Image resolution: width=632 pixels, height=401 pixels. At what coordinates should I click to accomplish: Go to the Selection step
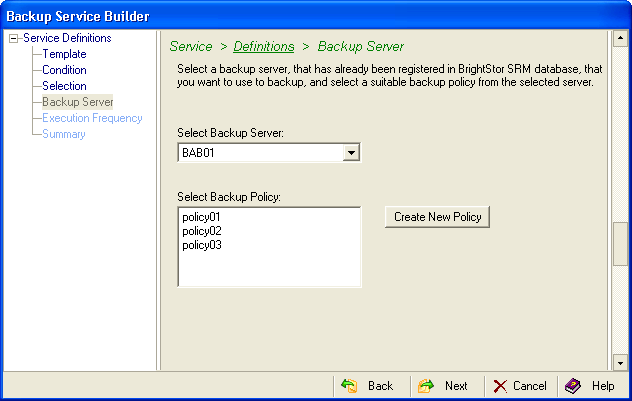pos(64,86)
